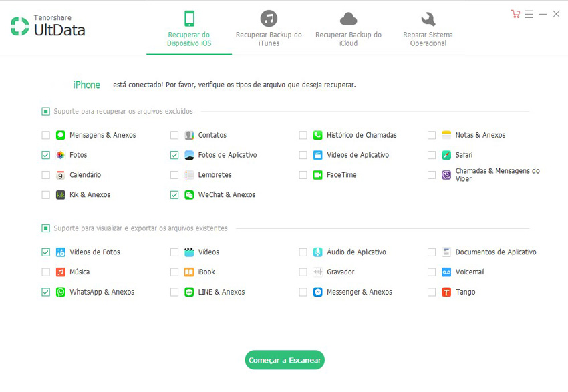Open the hamburger menu icon

pyautogui.click(x=529, y=14)
